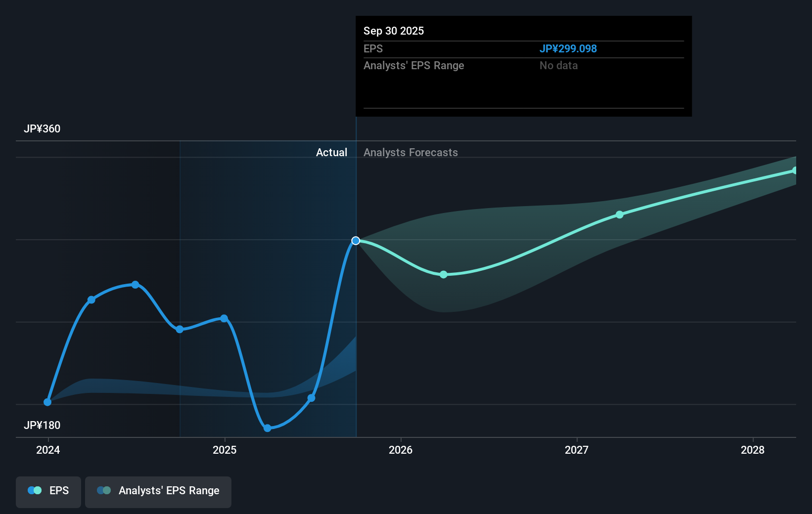Click the forecast line endpoint near 2028
Viewport: 812px width, 514px height.
(x=795, y=171)
